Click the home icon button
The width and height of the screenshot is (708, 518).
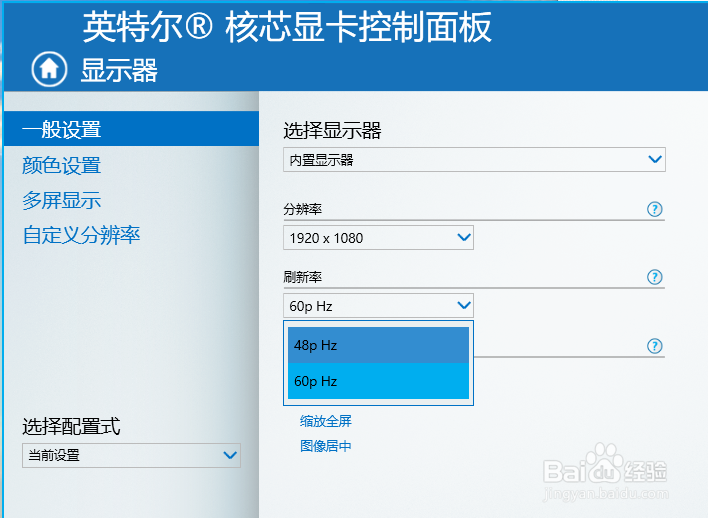coord(49,69)
